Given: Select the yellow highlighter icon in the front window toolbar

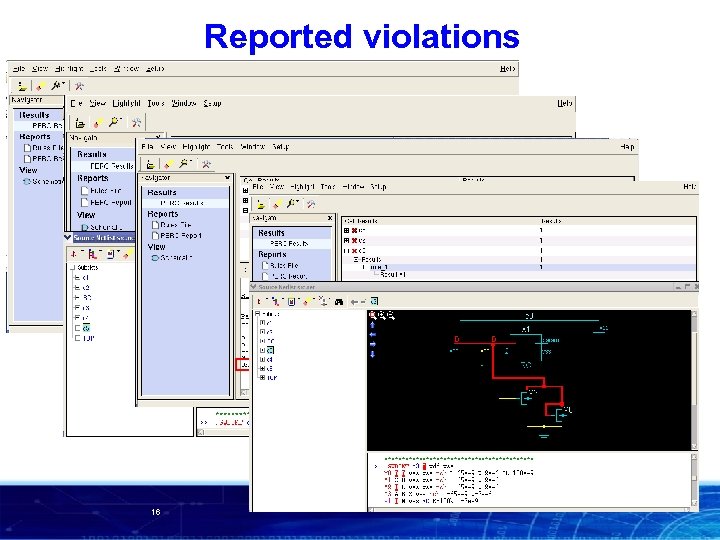Looking at the screenshot, I should pos(277,204).
